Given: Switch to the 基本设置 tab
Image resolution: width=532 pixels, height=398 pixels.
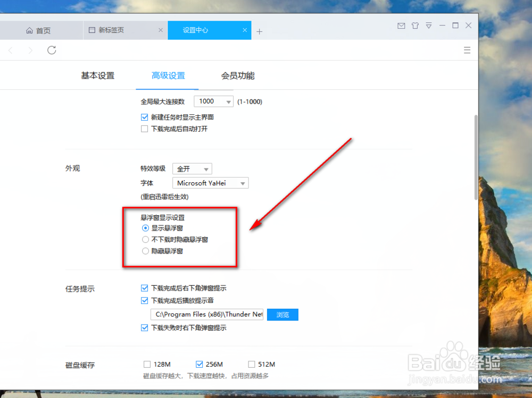Looking at the screenshot, I should click(x=97, y=75).
